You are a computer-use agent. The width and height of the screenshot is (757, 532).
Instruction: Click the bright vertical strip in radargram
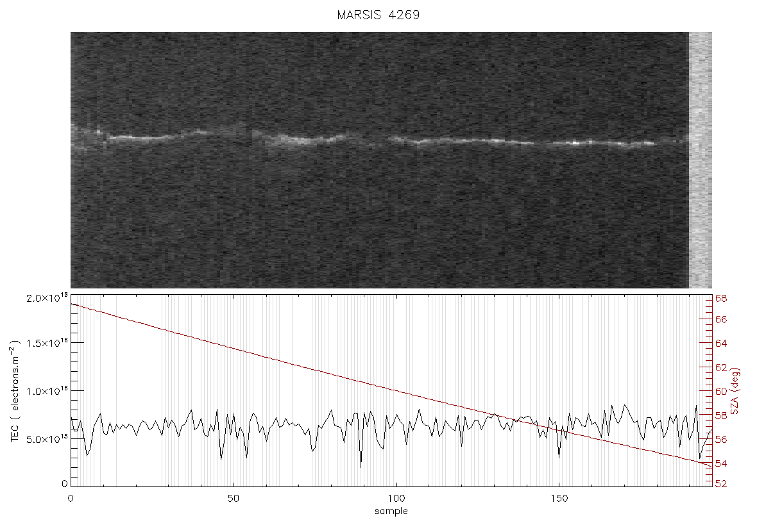tap(700, 160)
